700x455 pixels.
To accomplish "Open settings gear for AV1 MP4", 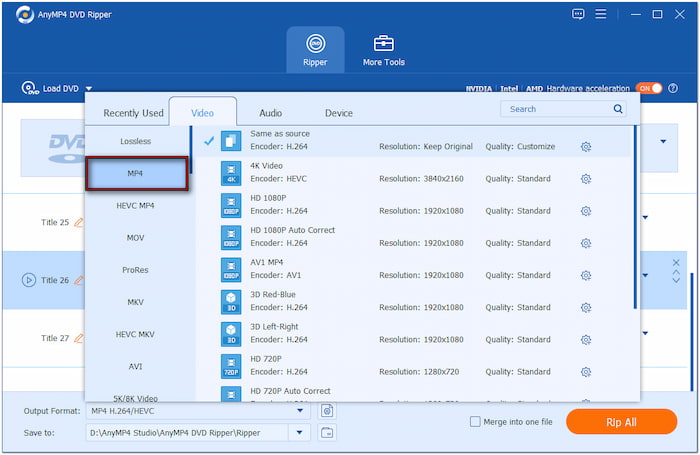I will click(x=586, y=276).
